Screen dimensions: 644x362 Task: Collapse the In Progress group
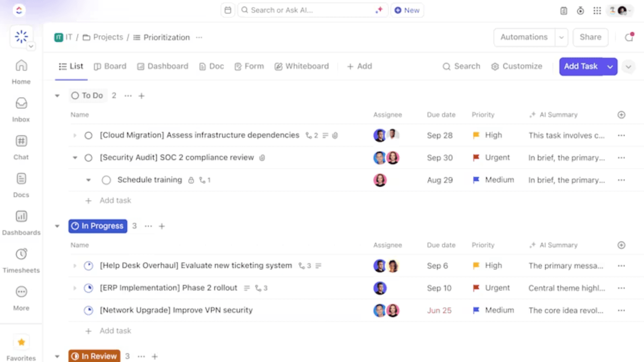point(57,226)
